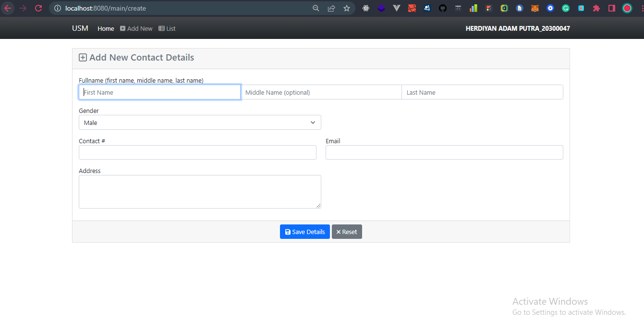Open the blue circle ring extension icon

pyautogui.click(x=550, y=8)
